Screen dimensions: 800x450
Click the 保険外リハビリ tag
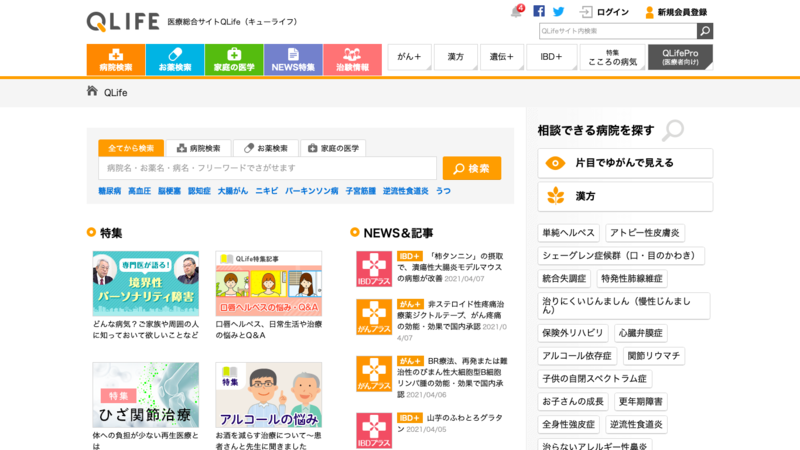(x=572, y=333)
